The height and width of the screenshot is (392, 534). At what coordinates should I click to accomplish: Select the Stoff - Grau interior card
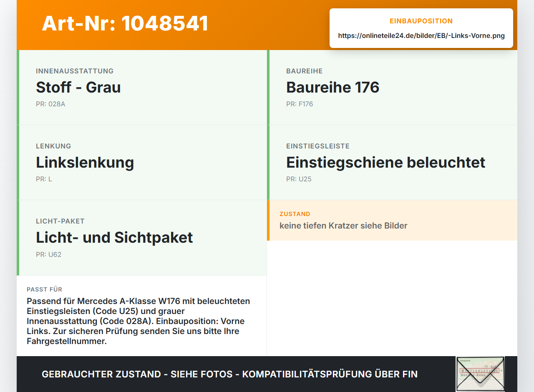[142, 88]
